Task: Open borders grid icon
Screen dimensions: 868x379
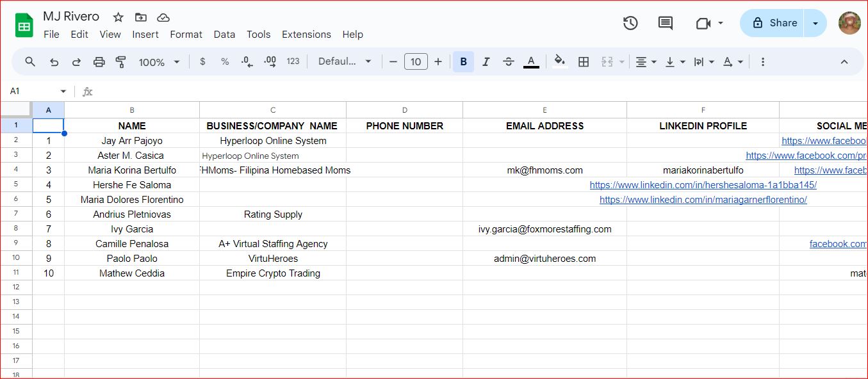Action: click(x=584, y=61)
